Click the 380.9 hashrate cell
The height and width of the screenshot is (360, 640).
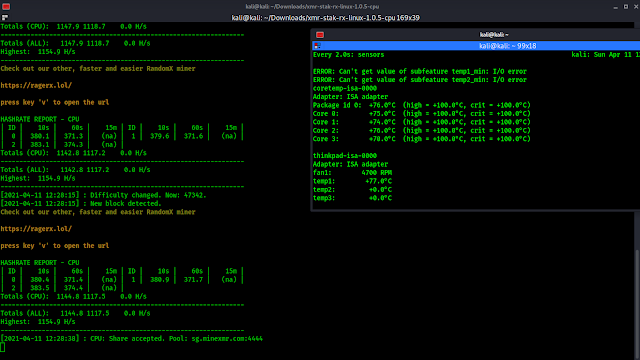click(x=160, y=280)
